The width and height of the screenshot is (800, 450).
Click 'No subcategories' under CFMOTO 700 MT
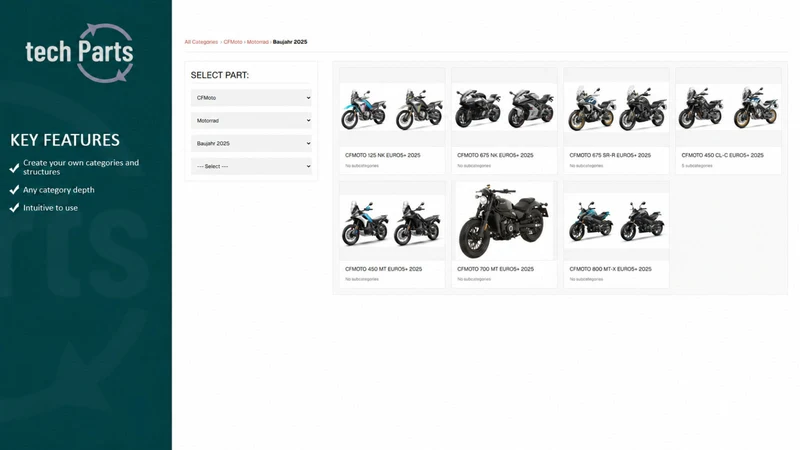[x=474, y=279]
